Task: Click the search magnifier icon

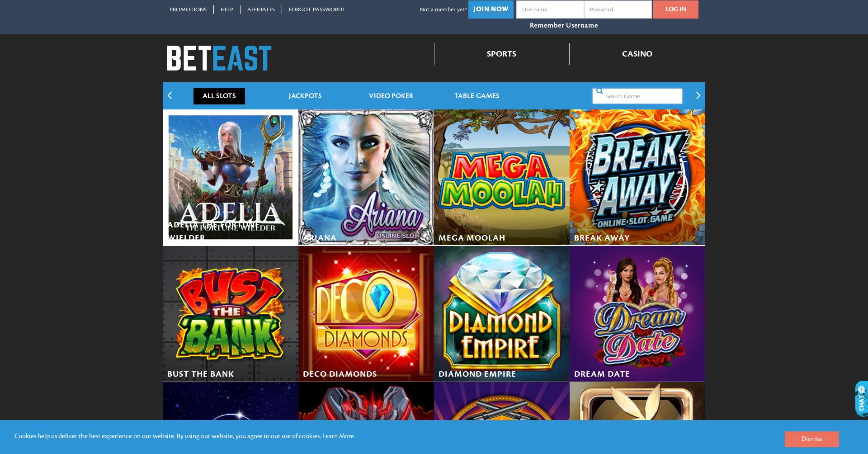Action: point(599,91)
